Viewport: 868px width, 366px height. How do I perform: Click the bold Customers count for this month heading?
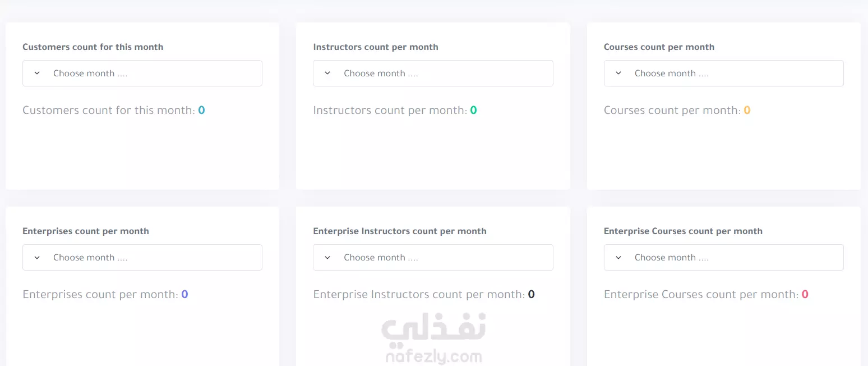tap(93, 47)
